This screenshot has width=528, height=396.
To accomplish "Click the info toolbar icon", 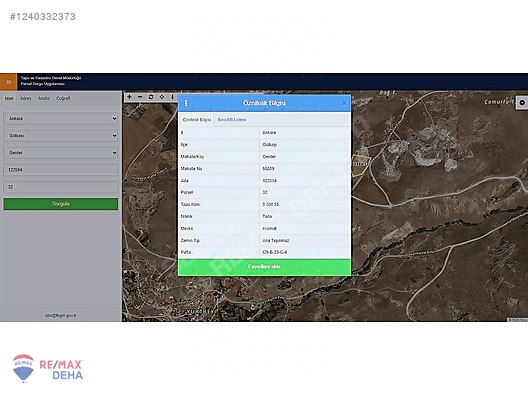I will [172, 97].
